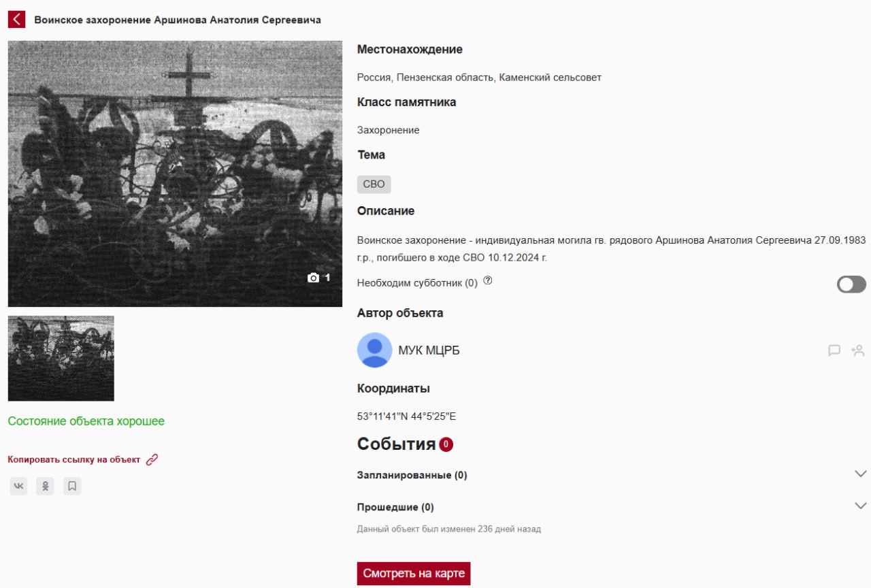Image resolution: width=871 pixels, height=588 pixels.
Task: Click the Запланированные (0) heading
Action: tap(412, 475)
